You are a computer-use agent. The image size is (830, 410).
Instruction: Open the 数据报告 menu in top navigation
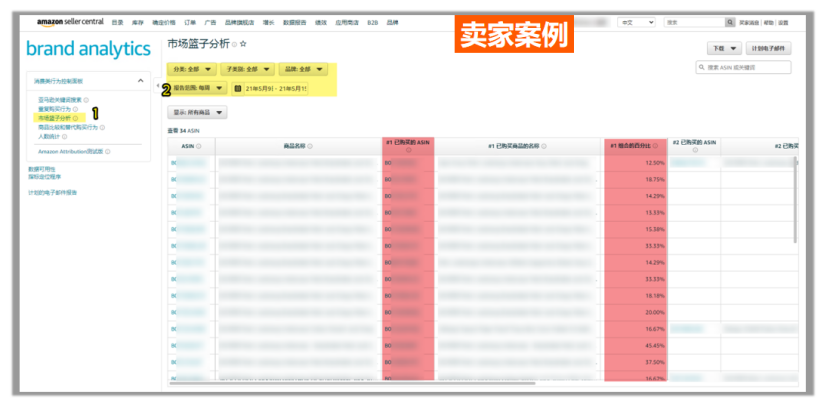(x=295, y=23)
